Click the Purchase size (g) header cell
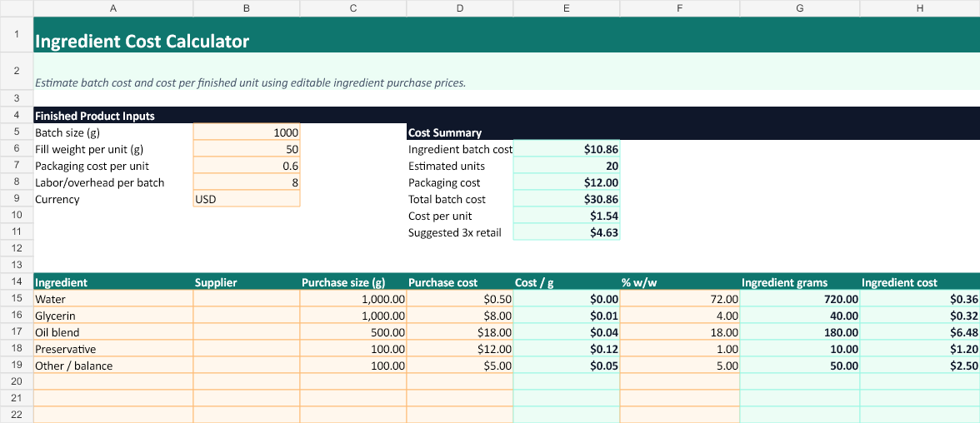Screen dimensions: 980x423 [353, 281]
